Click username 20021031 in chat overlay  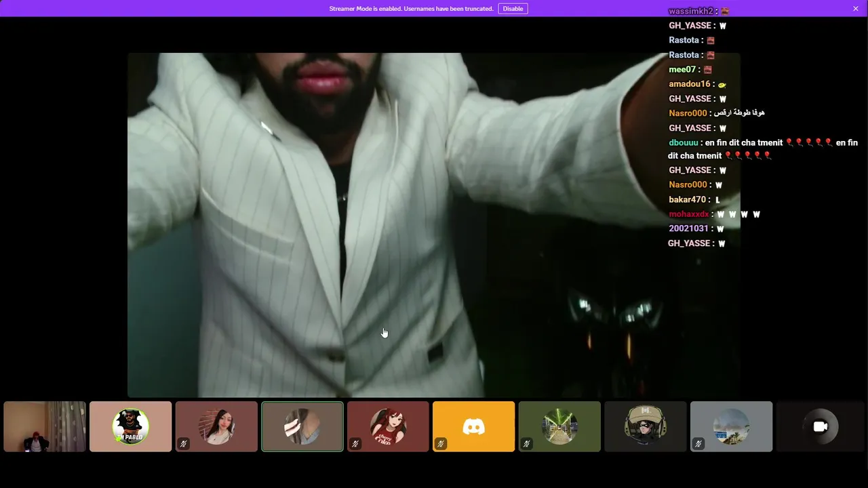(688, 228)
